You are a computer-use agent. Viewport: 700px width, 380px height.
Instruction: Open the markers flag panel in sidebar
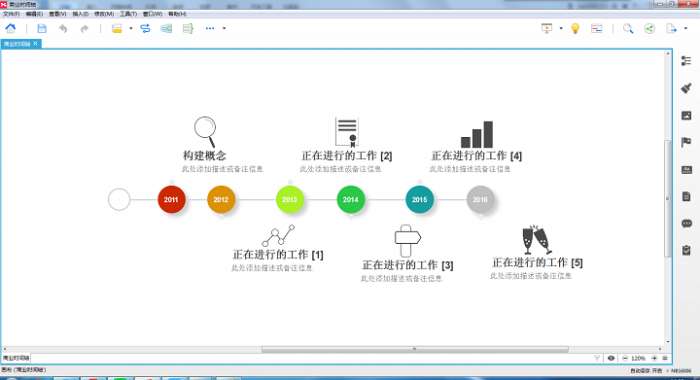pyautogui.click(x=686, y=142)
